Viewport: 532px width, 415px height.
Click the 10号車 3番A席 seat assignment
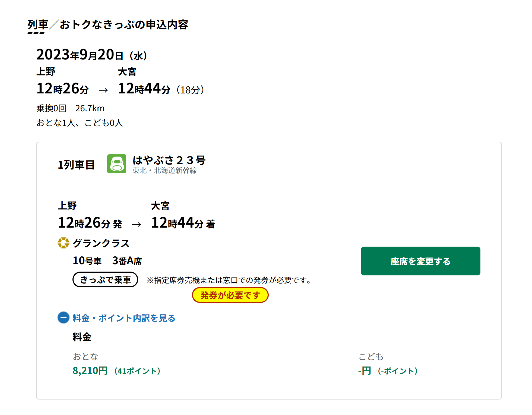107,261
